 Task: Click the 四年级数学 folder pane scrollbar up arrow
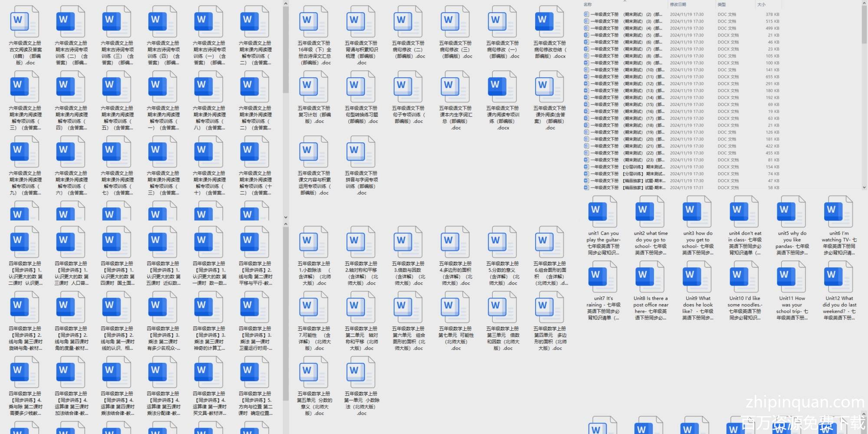pyautogui.click(x=286, y=224)
